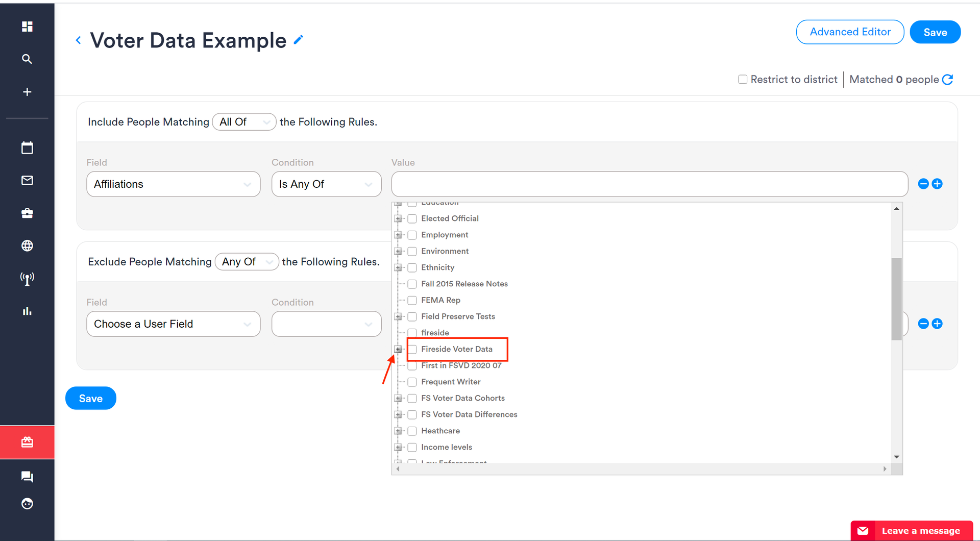This screenshot has width=980, height=541.
Task: Expand the Fireside Voter Data tree node
Action: pyautogui.click(x=398, y=350)
